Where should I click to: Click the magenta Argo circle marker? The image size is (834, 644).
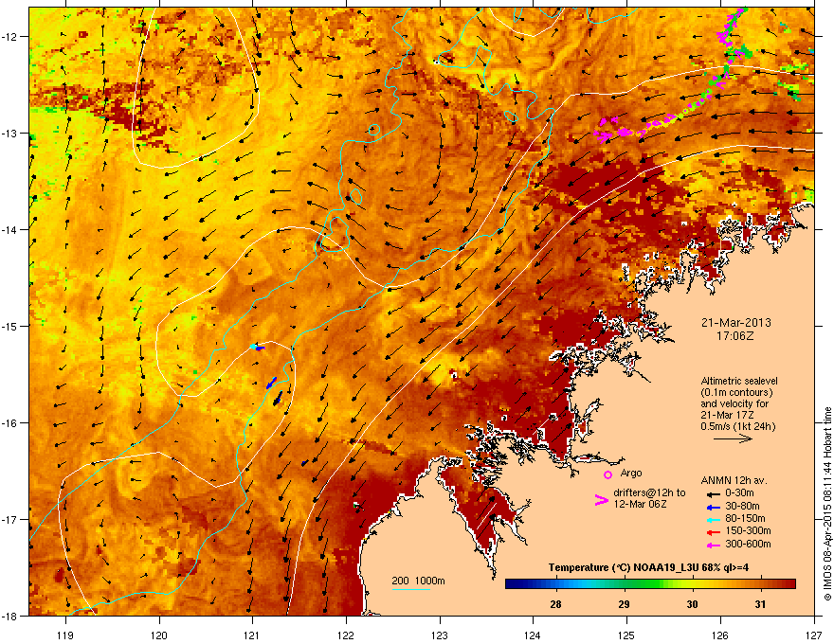(607, 474)
